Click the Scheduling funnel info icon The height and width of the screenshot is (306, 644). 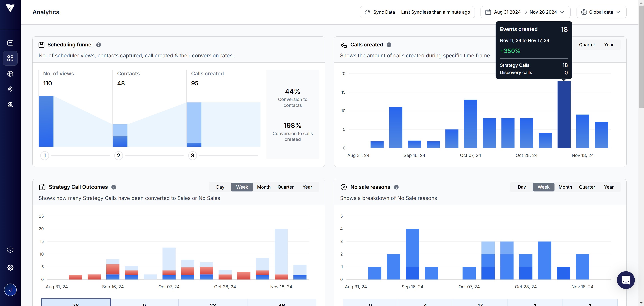pyautogui.click(x=99, y=45)
